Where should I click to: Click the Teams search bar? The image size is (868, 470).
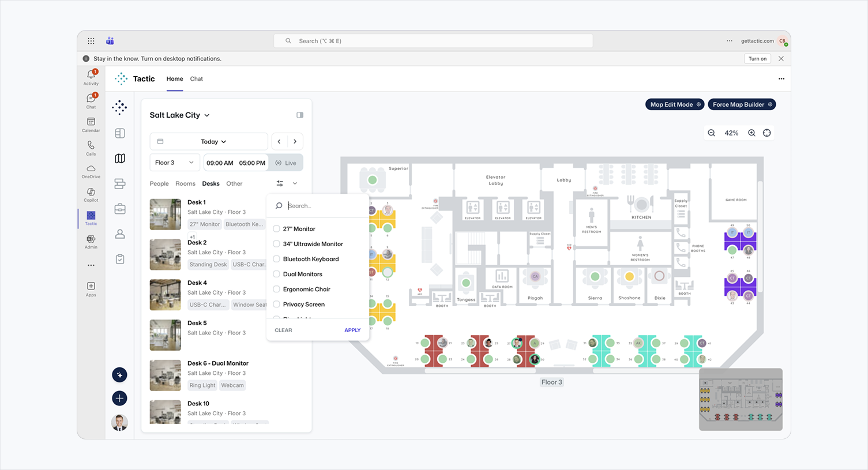coord(433,41)
